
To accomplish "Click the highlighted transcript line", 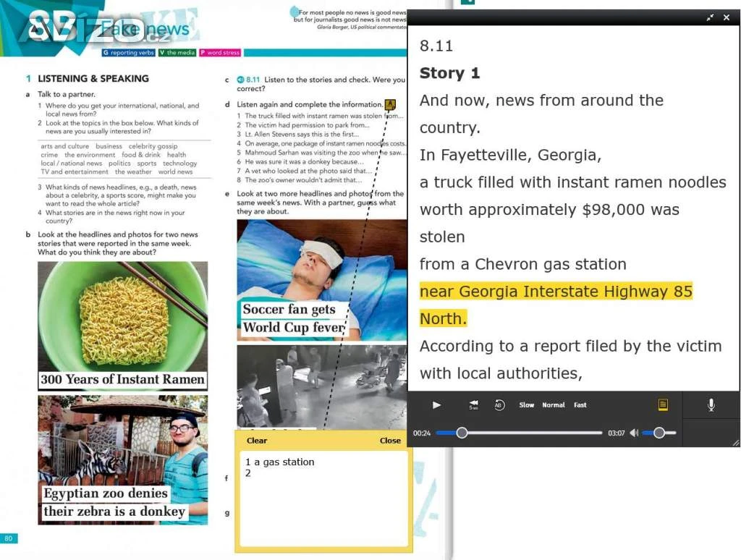I will pos(556,292).
